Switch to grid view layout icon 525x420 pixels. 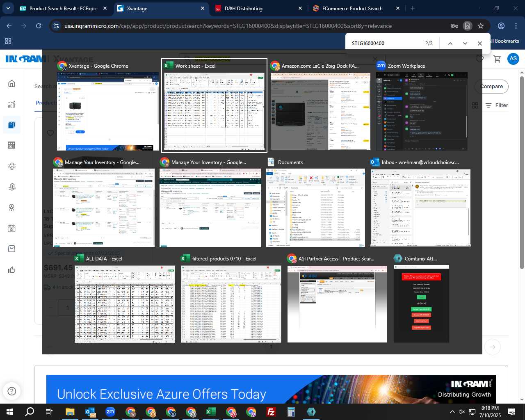475,105
